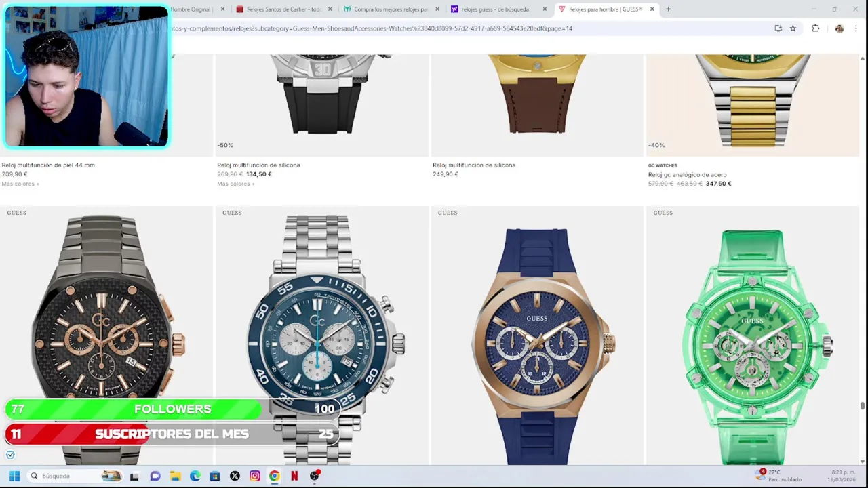
Task: Open the grey Gc chronograph watch image
Action: pyautogui.click(x=106, y=335)
